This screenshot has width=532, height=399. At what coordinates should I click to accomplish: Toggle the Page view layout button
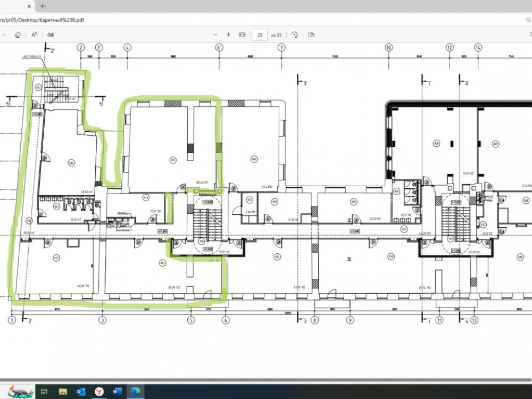click(x=311, y=35)
